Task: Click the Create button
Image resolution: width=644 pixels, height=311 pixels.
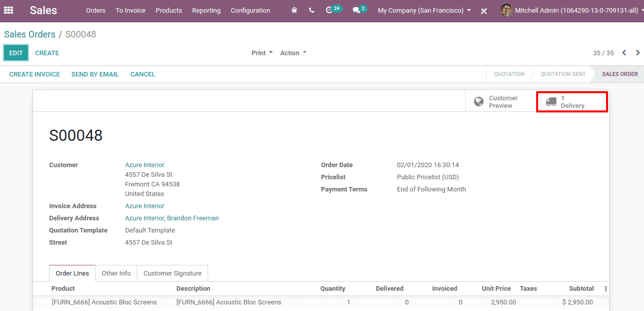Action: 47,53
